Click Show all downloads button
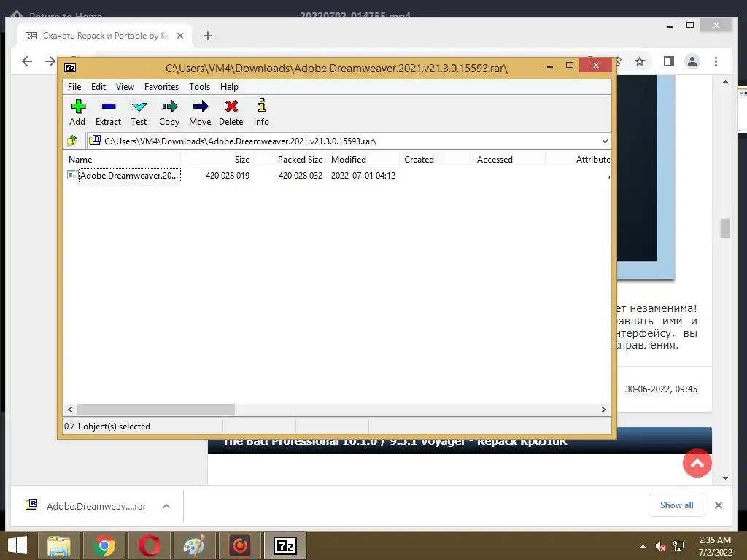Screen dimensions: 747x560 (x=676, y=505)
